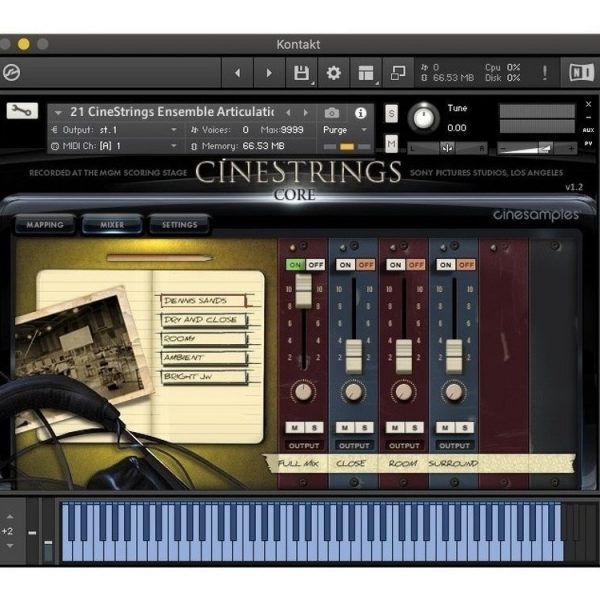Screen dimensions: 600x600
Task: Turn the Close channel OFF
Action: (x=366, y=265)
